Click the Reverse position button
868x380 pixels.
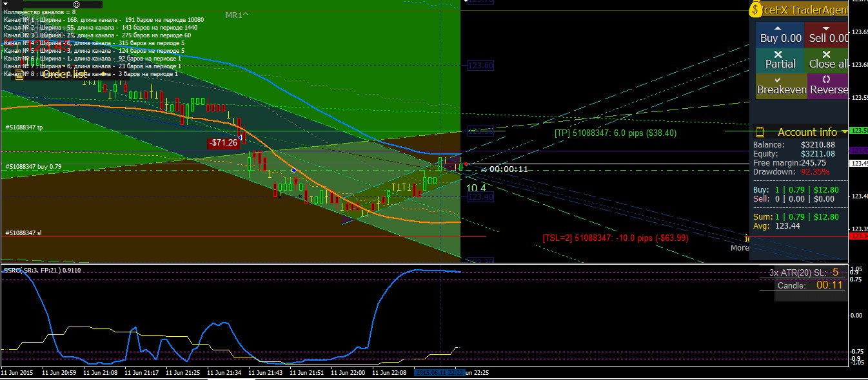point(827,86)
